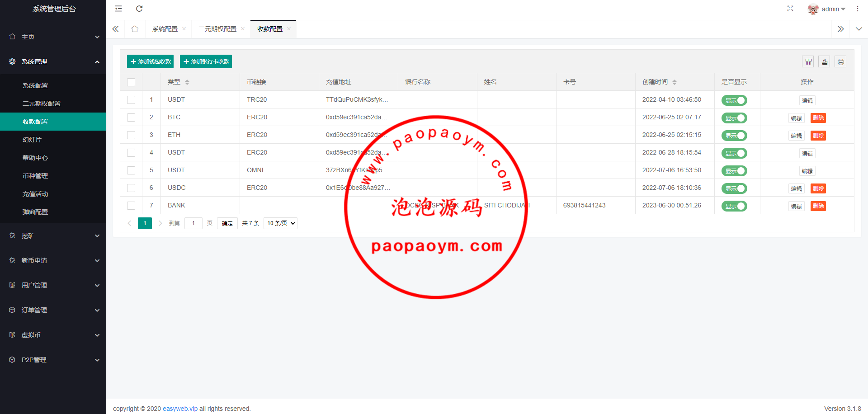Click the print icon in table toolbar
This screenshot has width=868, height=414.
pyautogui.click(x=840, y=62)
